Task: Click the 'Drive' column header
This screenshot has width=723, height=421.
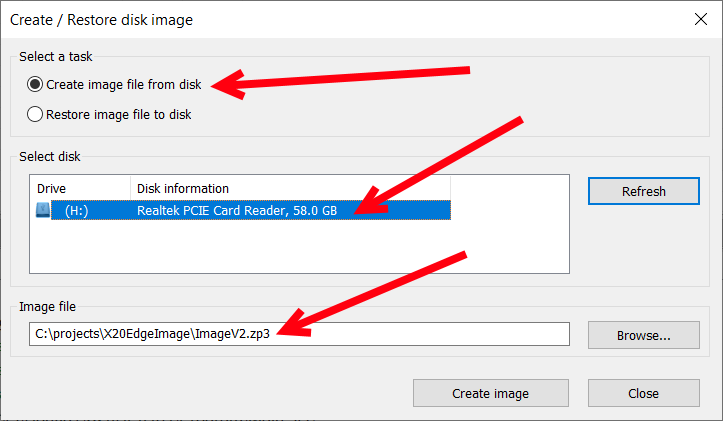Action: click(x=80, y=188)
